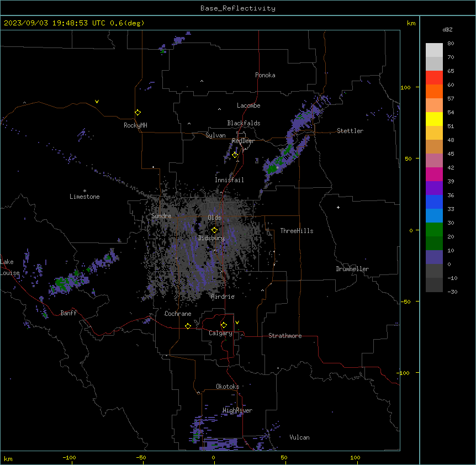
Task: Click yellow V marker northwest of RockyMH
Action: click(x=97, y=102)
